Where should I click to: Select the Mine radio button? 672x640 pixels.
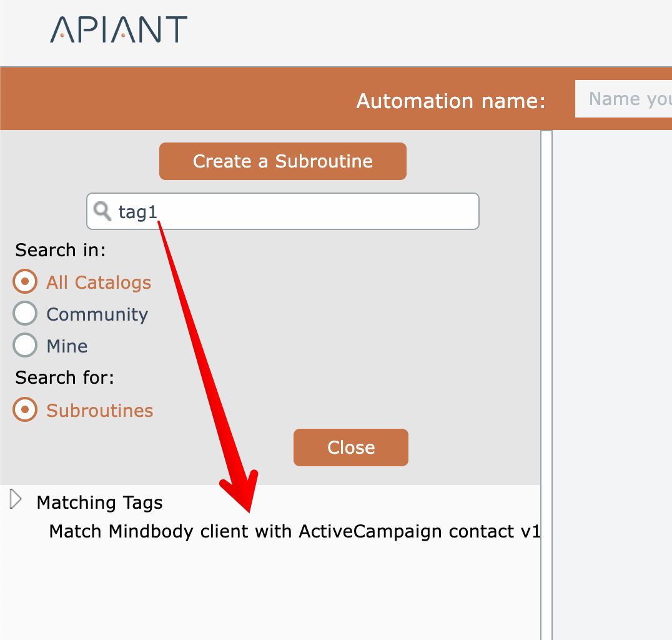click(25, 346)
